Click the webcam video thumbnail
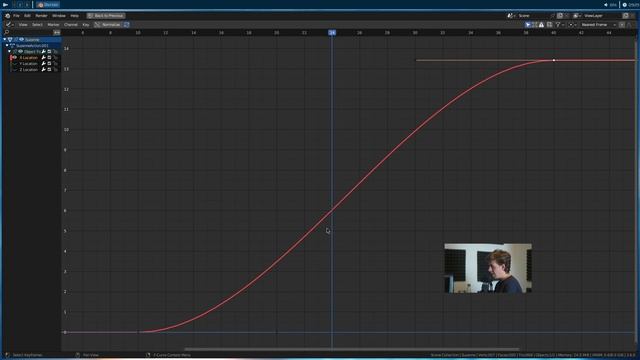Image resolution: width=640 pixels, height=360 pixels. pos(488,268)
